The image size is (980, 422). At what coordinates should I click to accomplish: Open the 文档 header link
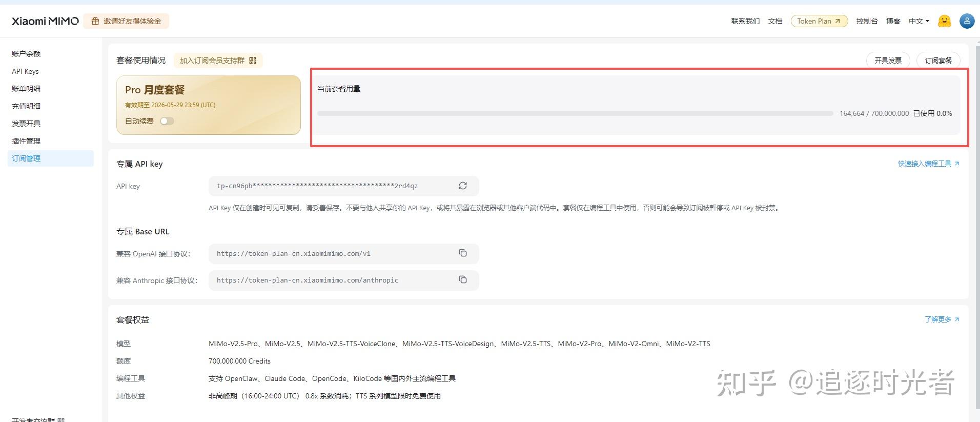pos(775,21)
